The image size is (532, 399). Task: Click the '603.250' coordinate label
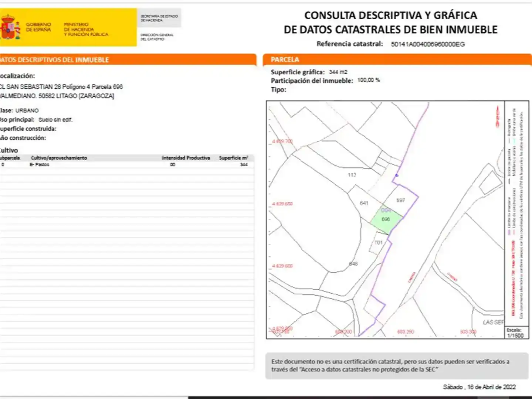[x=406, y=332]
